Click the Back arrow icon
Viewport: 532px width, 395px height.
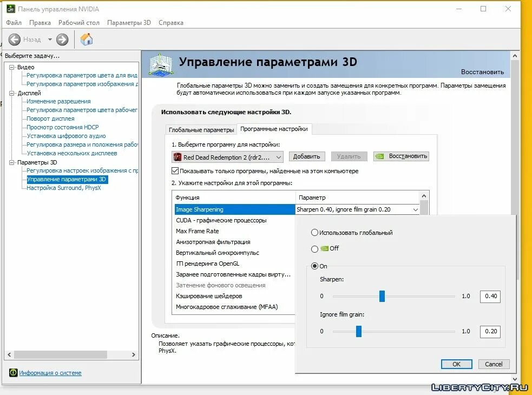point(14,40)
